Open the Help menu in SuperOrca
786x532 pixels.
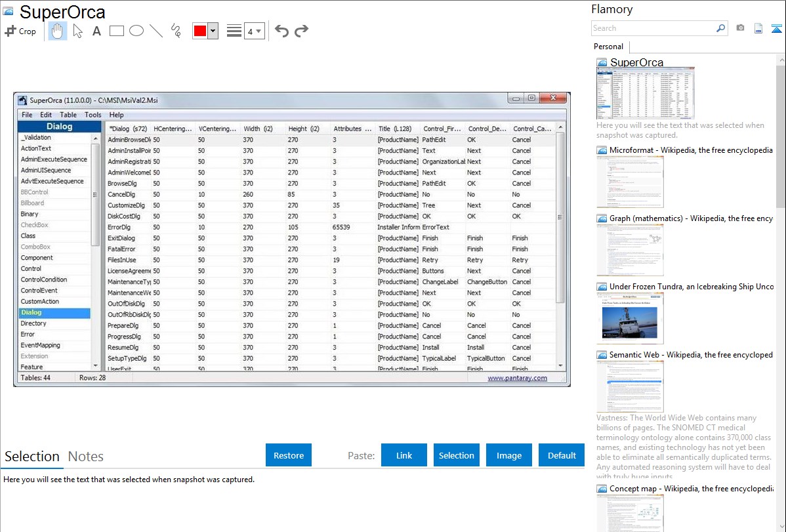coord(116,115)
